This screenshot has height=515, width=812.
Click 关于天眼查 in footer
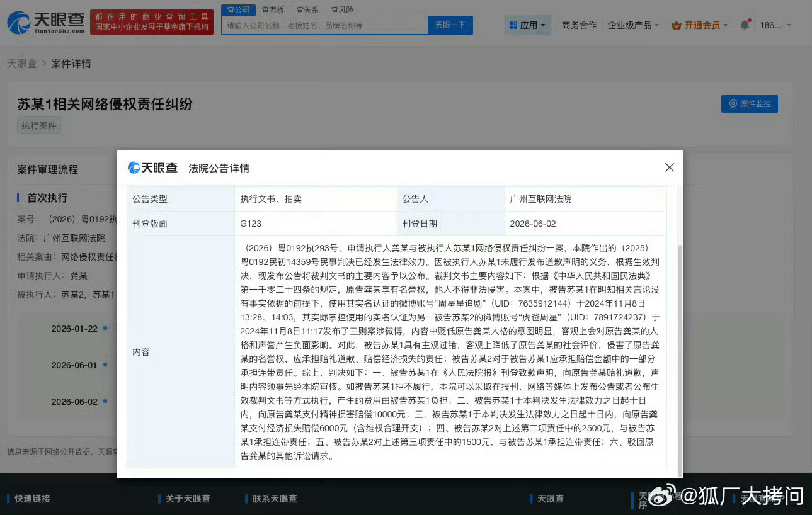tap(188, 499)
